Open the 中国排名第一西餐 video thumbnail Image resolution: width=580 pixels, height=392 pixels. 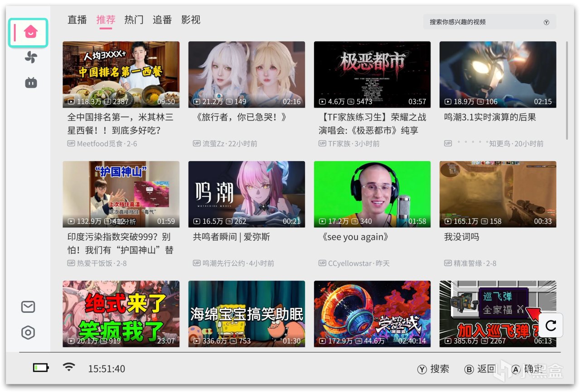pyautogui.click(x=121, y=75)
